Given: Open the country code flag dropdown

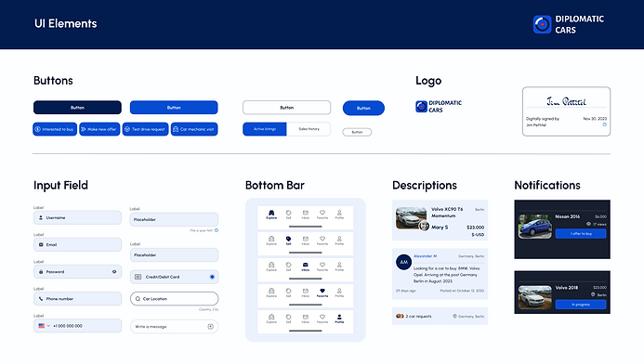Looking at the screenshot, I should click(x=44, y=326).
